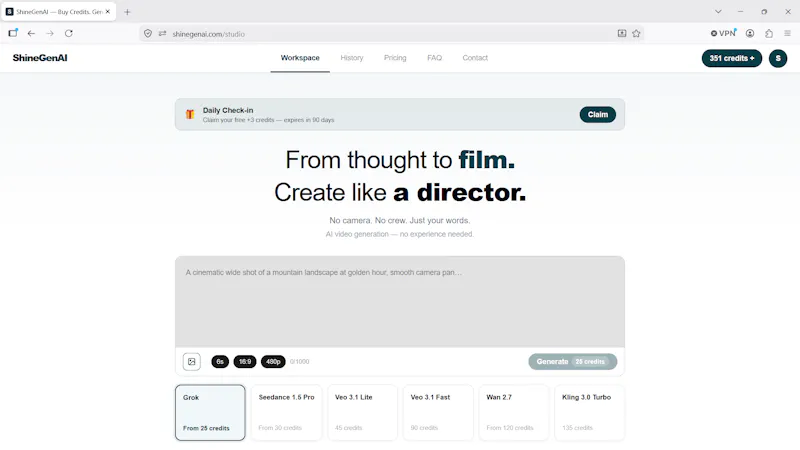Click the site permissions icon in address bar
This screenshot has height=450, width=800.
(x=162, y=34)
